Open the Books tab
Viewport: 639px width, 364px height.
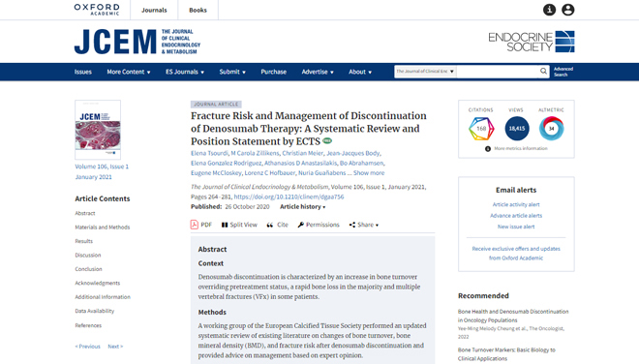tap(198, 10)
